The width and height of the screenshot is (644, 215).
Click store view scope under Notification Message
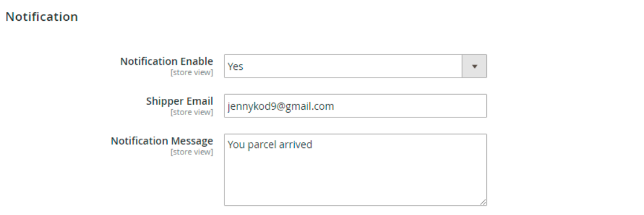[x=192, y=152]
